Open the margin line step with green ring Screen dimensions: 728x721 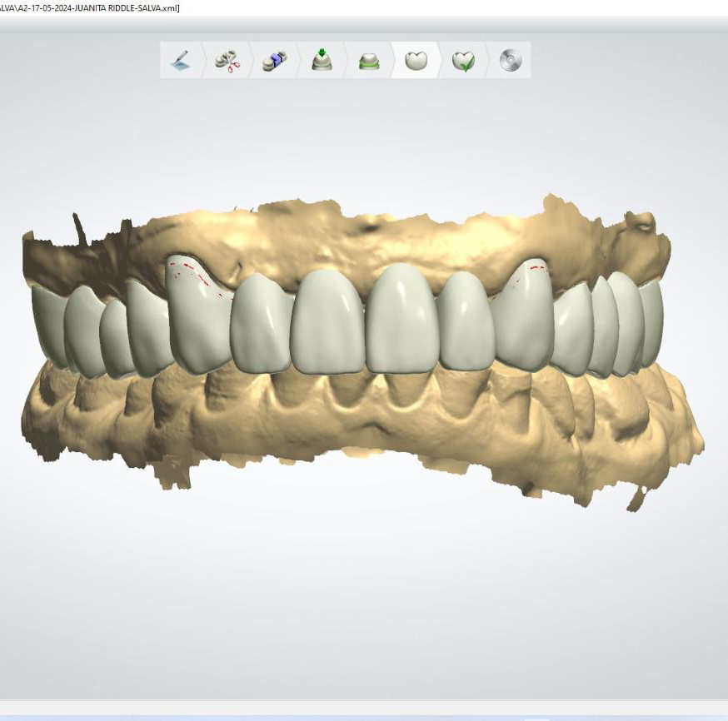tap(369, 61)
